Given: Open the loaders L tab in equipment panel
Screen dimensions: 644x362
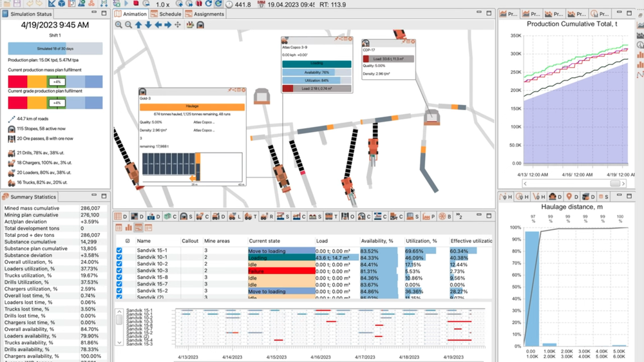Looking at the screenshot, I should (235, 216).
